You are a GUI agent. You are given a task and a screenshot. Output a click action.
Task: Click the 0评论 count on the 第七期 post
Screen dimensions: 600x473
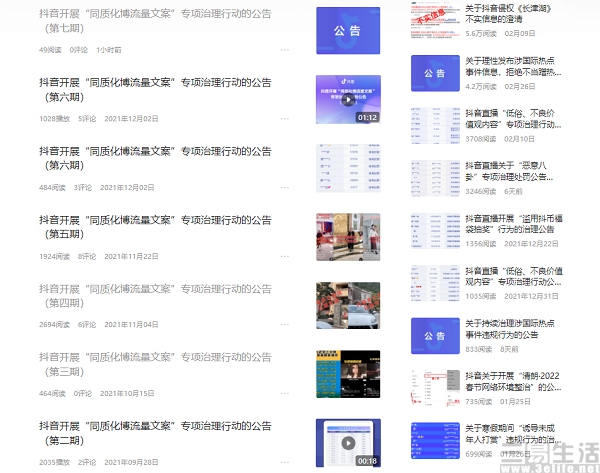(79, 50)
